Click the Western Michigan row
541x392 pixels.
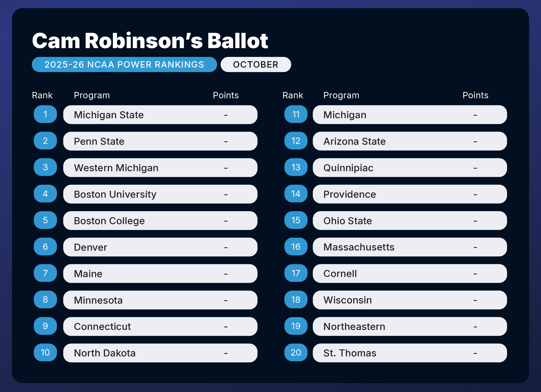[160, 168]
